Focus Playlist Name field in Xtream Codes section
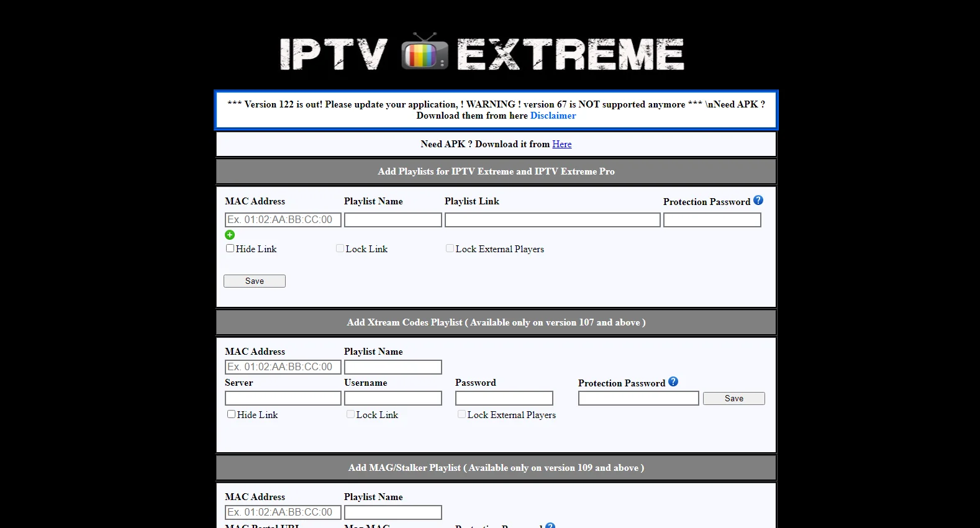 pos(393,367)
